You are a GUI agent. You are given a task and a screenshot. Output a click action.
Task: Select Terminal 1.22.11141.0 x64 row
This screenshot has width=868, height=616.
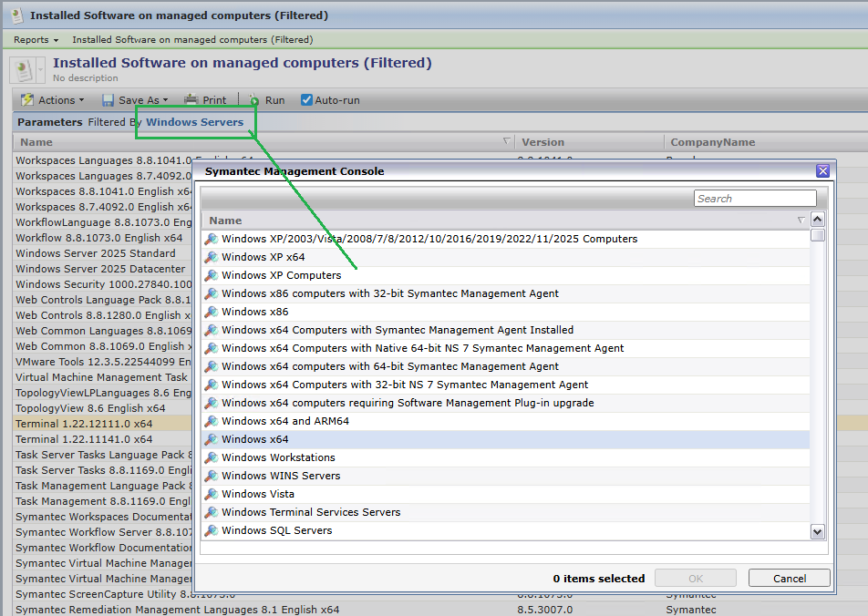tap(103, 439)
